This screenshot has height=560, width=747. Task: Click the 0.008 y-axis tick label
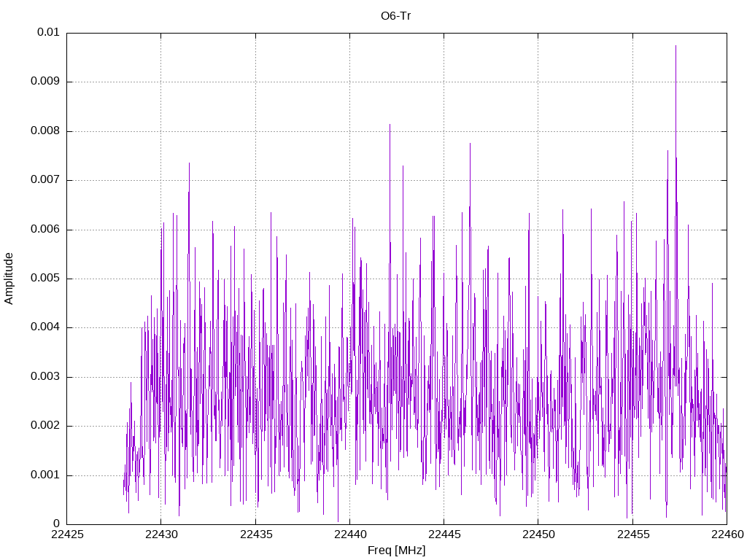pos(44,131)
